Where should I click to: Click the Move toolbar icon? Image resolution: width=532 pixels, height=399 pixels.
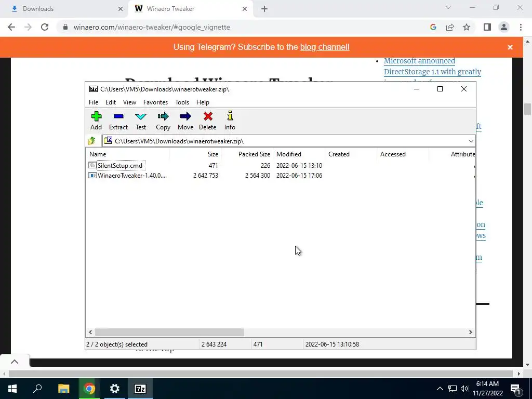pos(185,116)
